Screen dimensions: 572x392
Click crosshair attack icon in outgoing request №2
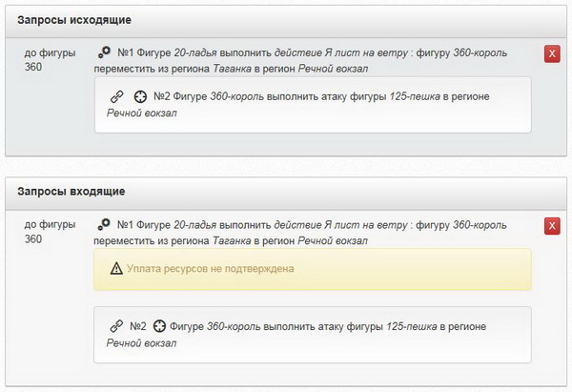click(141, 96)
